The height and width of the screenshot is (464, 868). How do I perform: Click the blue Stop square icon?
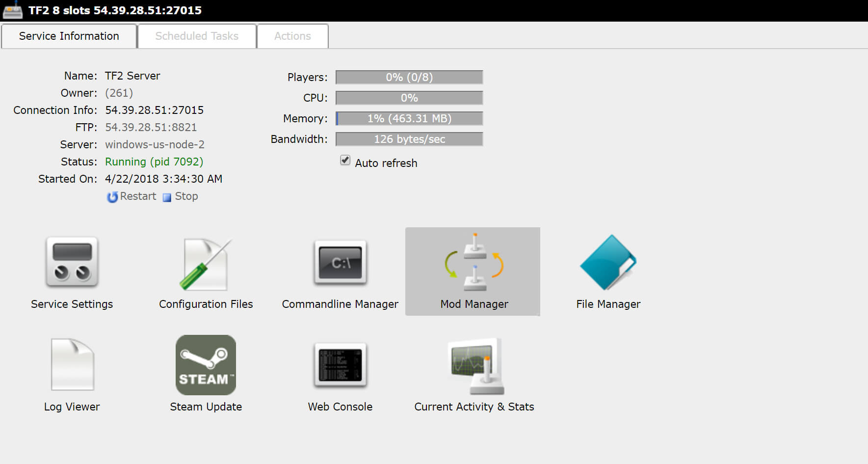[167, 197]
